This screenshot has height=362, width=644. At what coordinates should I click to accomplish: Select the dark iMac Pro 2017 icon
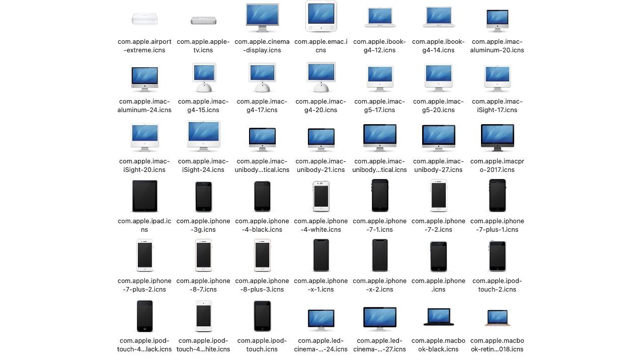pos(498,138)
